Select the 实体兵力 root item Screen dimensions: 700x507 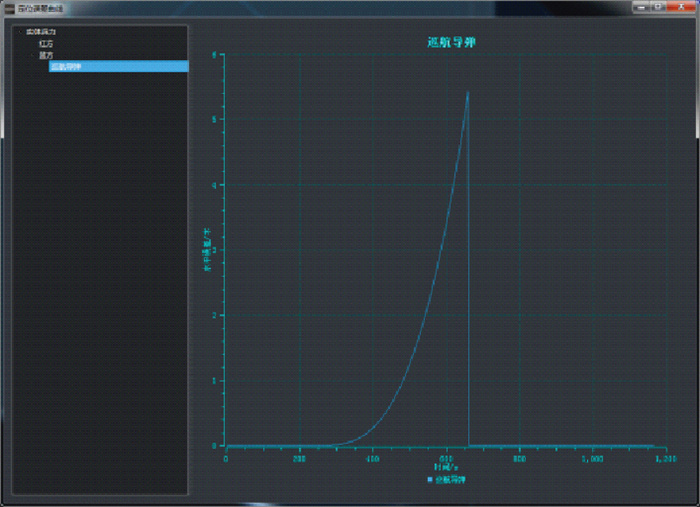click(41, 33)
